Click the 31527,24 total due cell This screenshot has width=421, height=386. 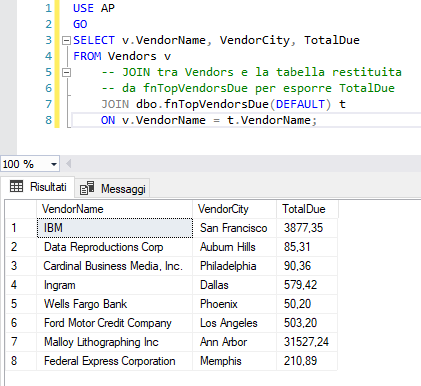(x=307, y=342)
